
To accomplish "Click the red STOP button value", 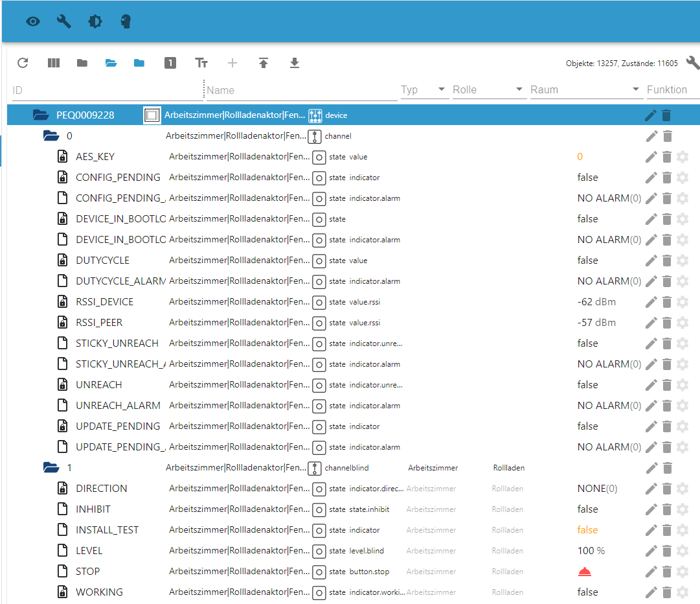I will coord(585,572).
